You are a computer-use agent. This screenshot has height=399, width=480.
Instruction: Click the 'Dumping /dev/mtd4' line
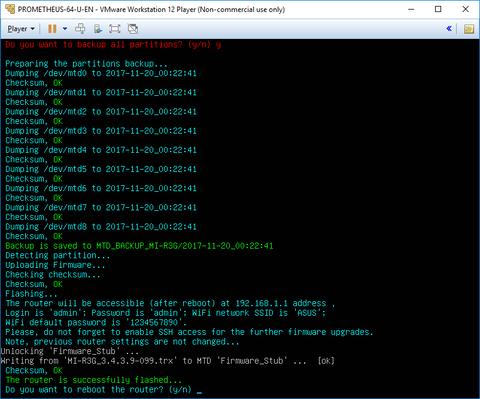pyautogui.click(x=101, y=150)
